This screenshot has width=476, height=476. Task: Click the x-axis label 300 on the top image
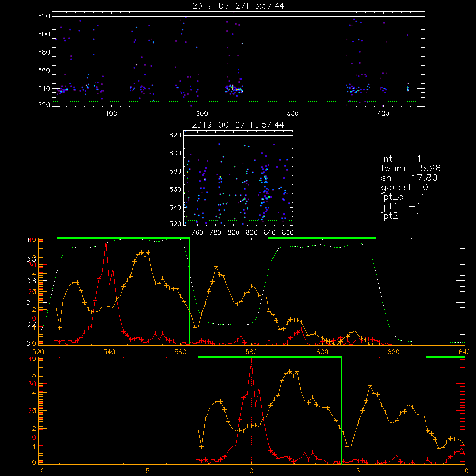coord(293,114)
